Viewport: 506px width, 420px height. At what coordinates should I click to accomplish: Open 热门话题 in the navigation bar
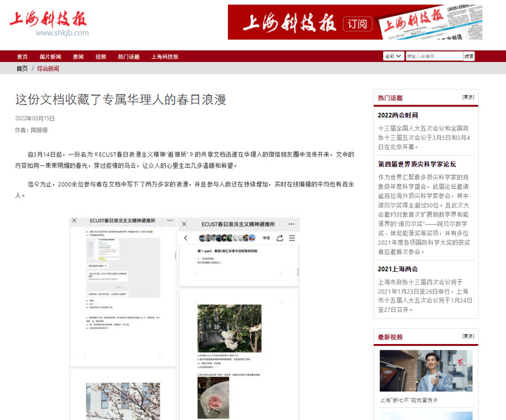pos(129,56)
